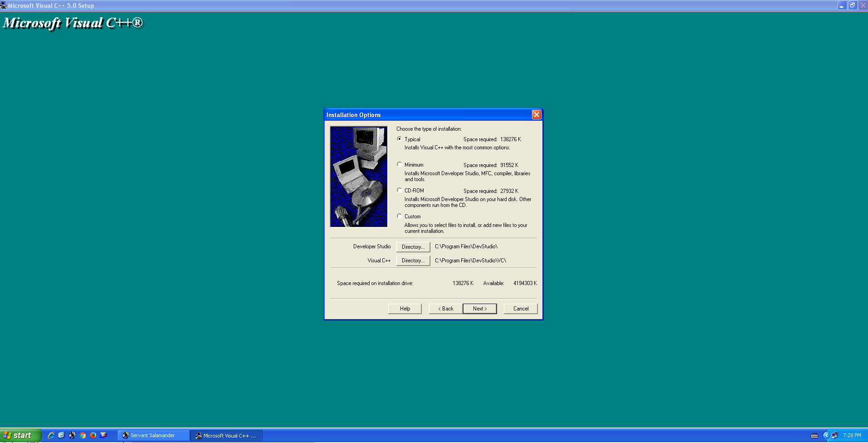Click the last Quick Launch icon
The width and height of the screenshot is (868, 443).
(x=103, y=435)
